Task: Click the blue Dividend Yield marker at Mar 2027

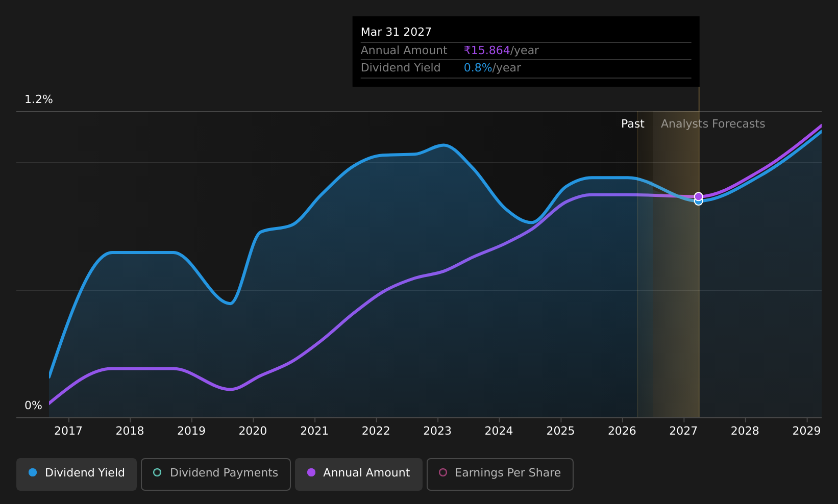Action: click(698, 202)
